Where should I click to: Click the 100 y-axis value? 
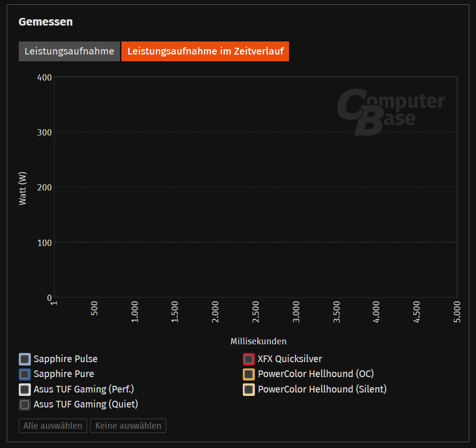pyautogui.click(x=44, y=243)
